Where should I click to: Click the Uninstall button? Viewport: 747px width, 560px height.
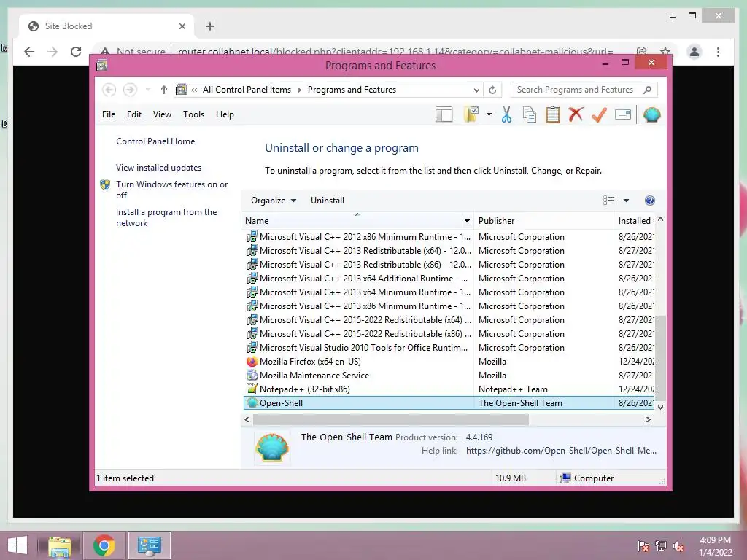tap(328, 201)
